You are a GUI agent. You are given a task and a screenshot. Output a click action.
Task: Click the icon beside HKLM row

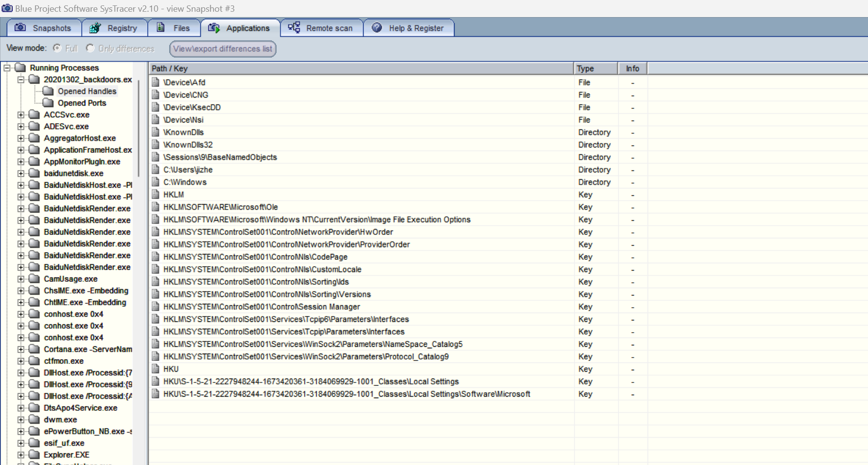point(155,194)
